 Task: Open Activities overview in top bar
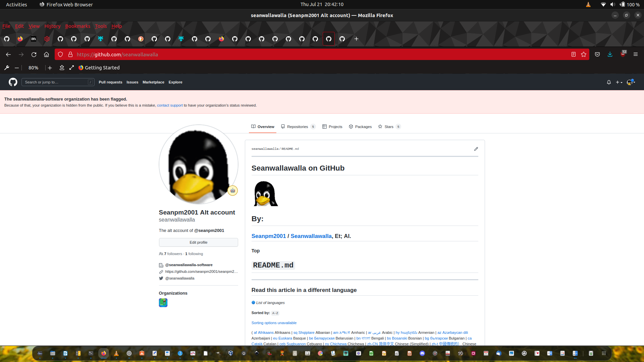tap(16, 4)
